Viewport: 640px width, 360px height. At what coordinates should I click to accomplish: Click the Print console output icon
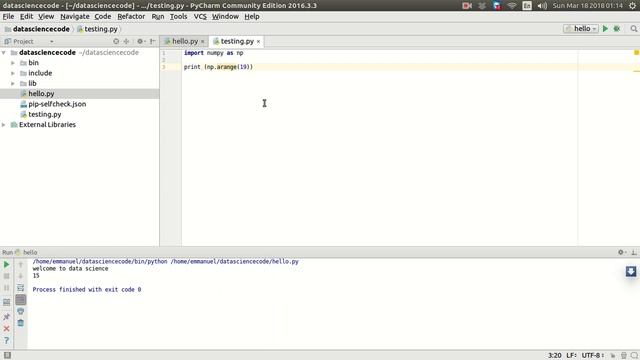click(21, 311)
